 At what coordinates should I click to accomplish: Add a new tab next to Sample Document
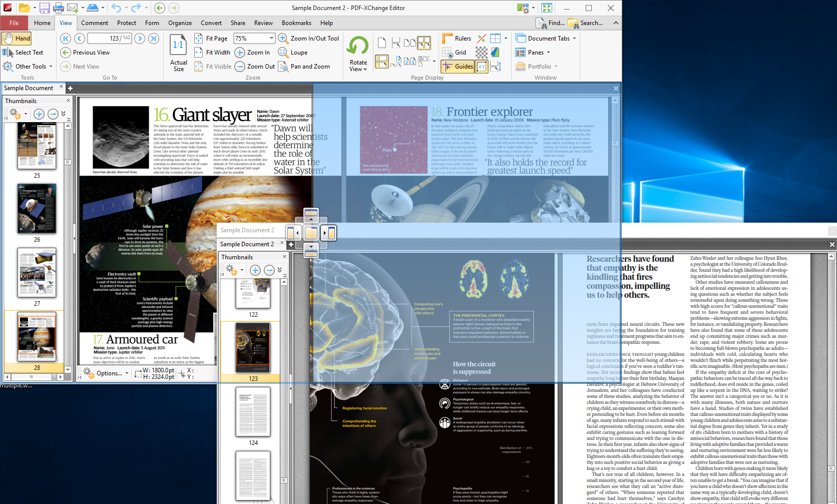point(70,88)
